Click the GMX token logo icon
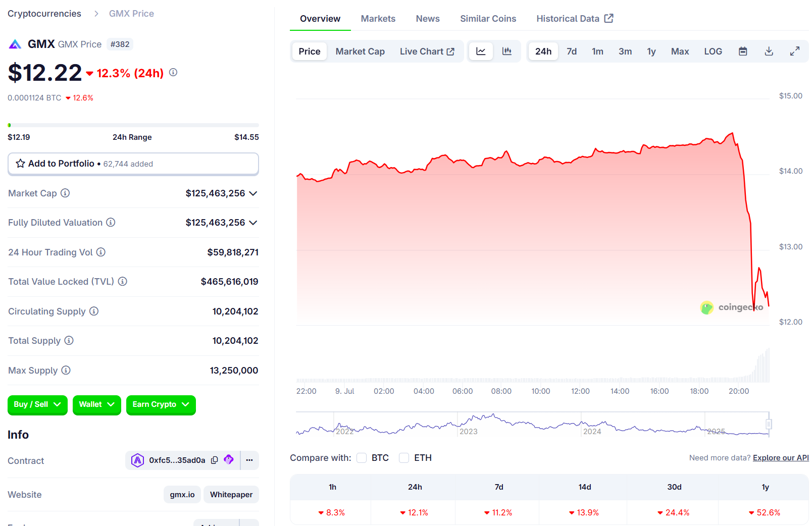 pos(15,44)
